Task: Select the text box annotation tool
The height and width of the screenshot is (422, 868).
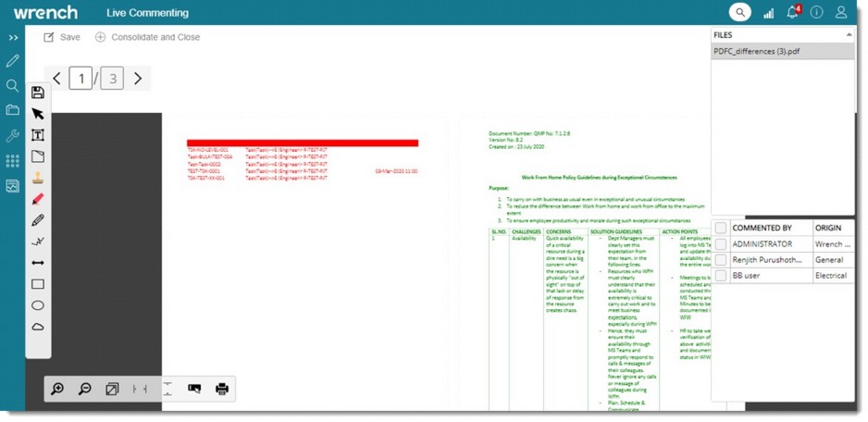Action: (38, 135)
